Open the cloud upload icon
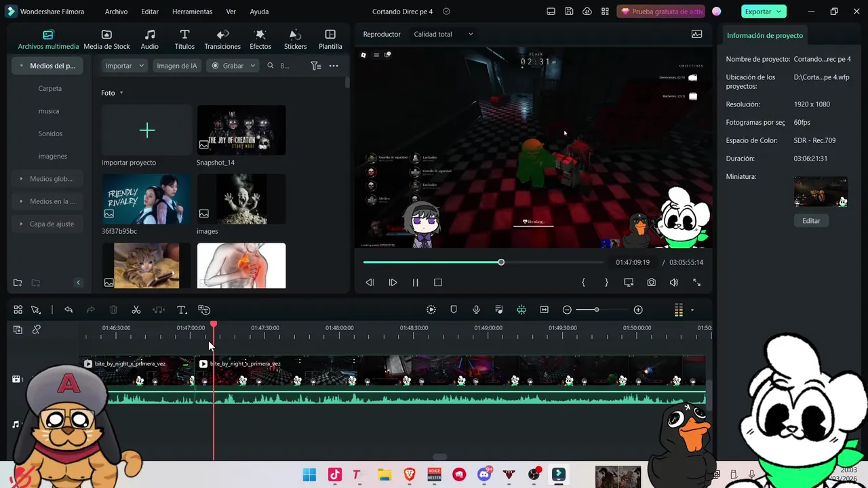This screenshot has width=868, height=488. click(x=587, y=12)
